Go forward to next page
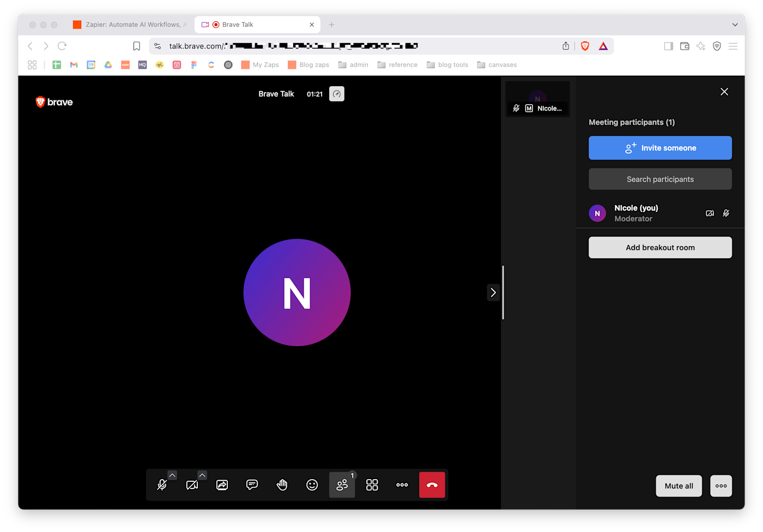 46,46
